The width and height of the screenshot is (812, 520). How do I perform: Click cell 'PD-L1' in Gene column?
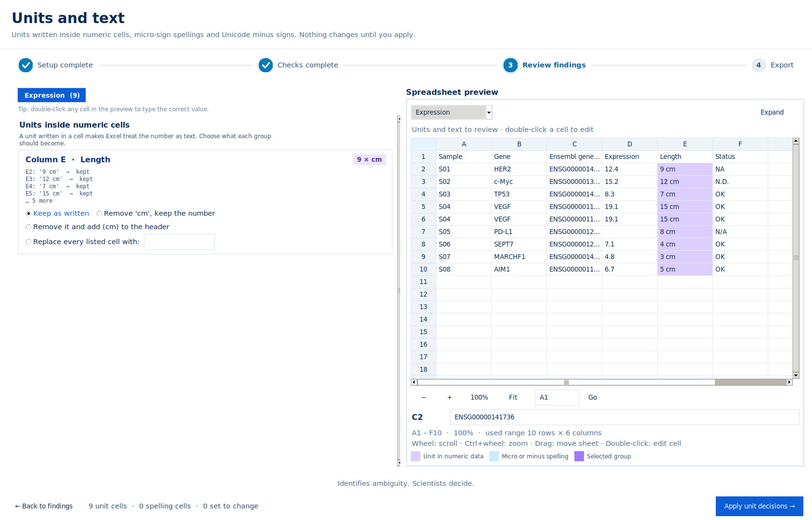[x=519, y=232]
